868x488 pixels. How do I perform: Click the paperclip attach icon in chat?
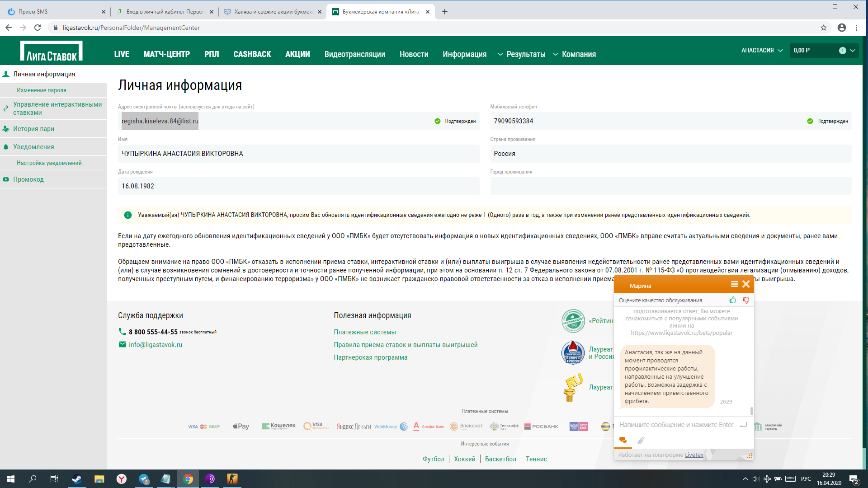pyautogui.click(x=641, y=440)
